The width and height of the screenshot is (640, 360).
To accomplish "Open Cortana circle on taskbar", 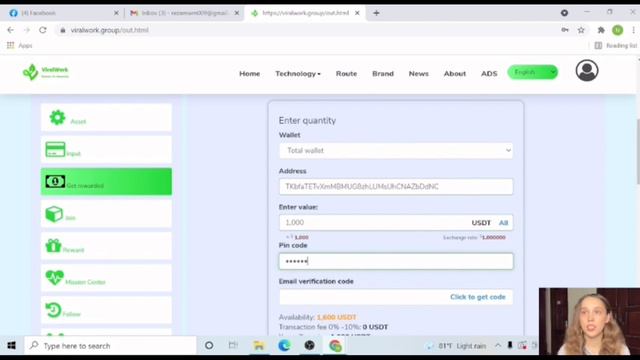I will click(x=209, y=346).
